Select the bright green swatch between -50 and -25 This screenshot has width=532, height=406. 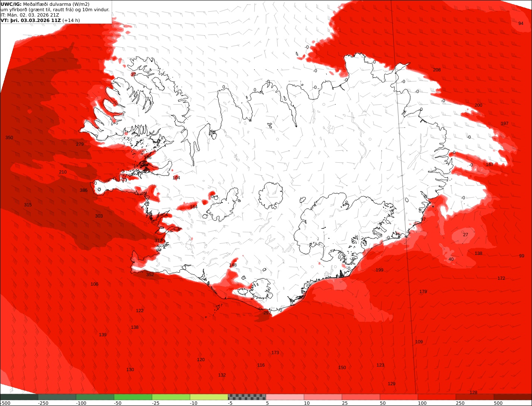[x=133, y=397]
